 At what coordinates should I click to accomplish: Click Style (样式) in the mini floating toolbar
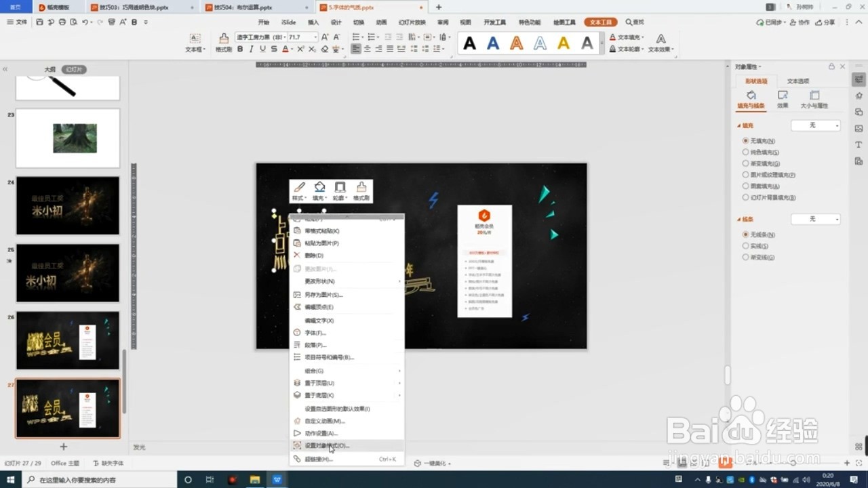tap(298, 191)
